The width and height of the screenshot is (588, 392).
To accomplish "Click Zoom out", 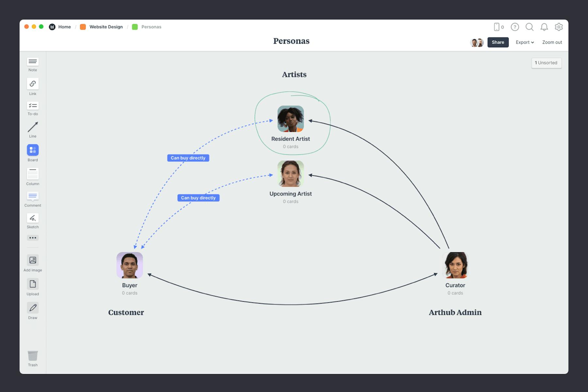I will coord(552,42).
